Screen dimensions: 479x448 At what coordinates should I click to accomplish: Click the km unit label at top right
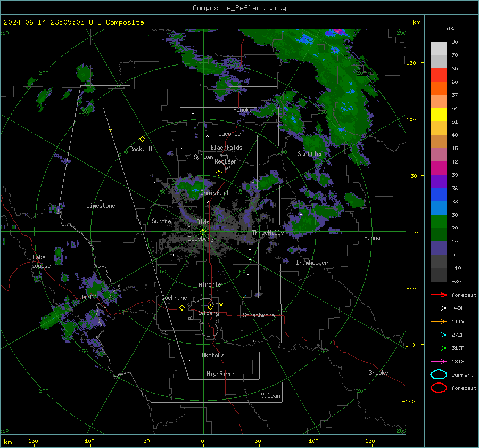[x=416, y=22]
